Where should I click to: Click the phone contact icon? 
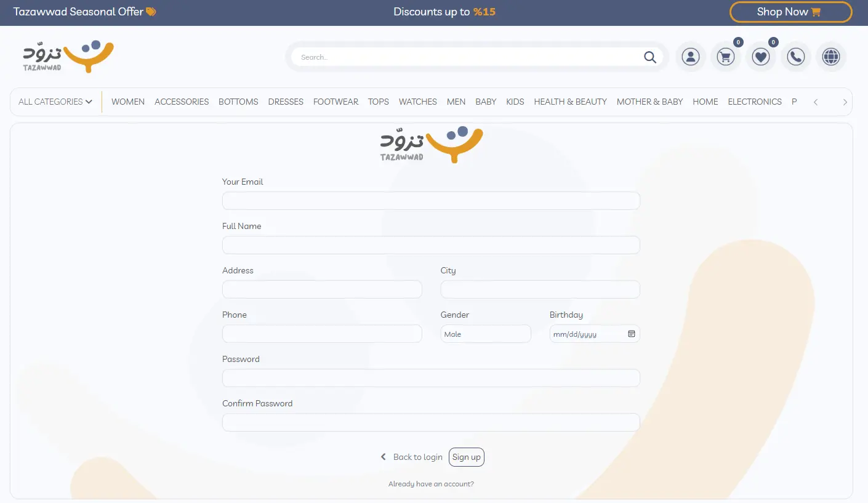pyautogui.click(x=796, y=57)
